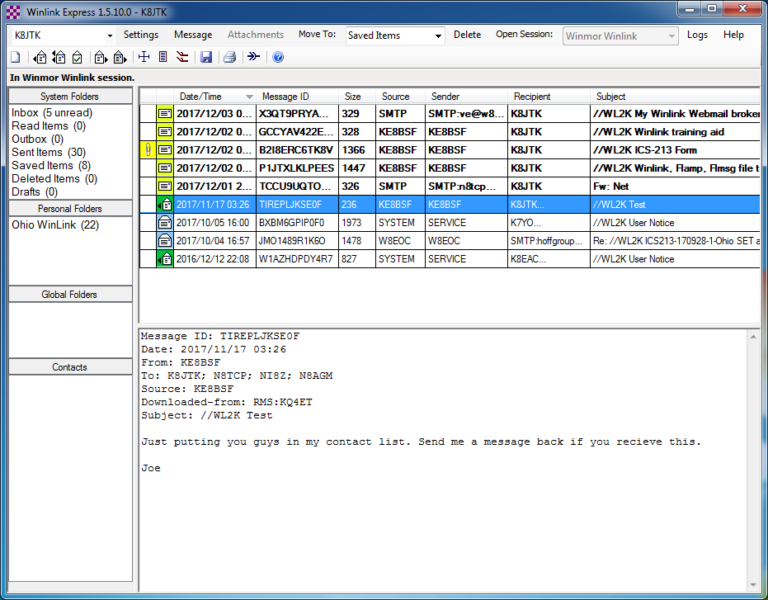
Task: Click the Global Folders header
Action: (70, 294)
